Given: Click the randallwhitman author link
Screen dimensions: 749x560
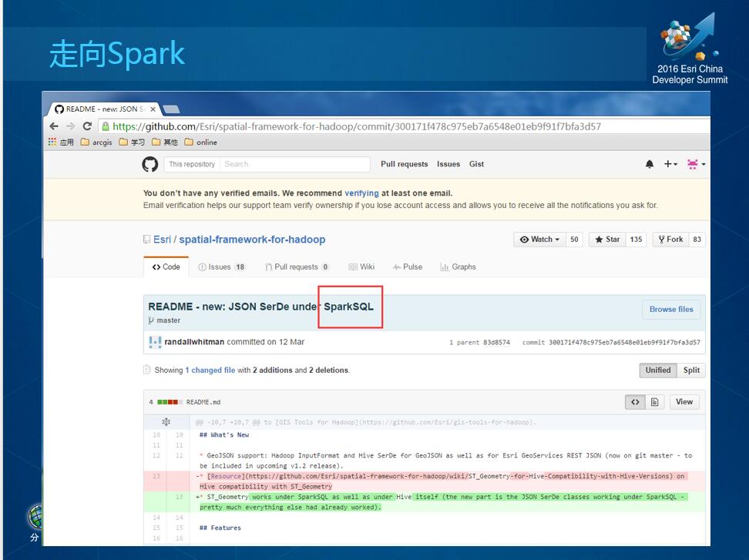Looking at the screenshot, I should pos(194,342).
